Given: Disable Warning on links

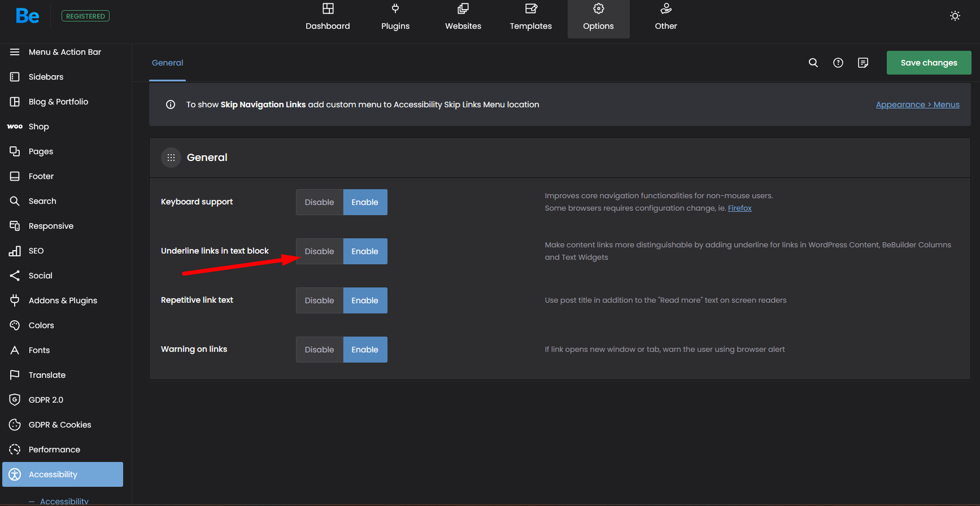Looking at the screenshot, I should pyautogui.click(x=319, y=350).
